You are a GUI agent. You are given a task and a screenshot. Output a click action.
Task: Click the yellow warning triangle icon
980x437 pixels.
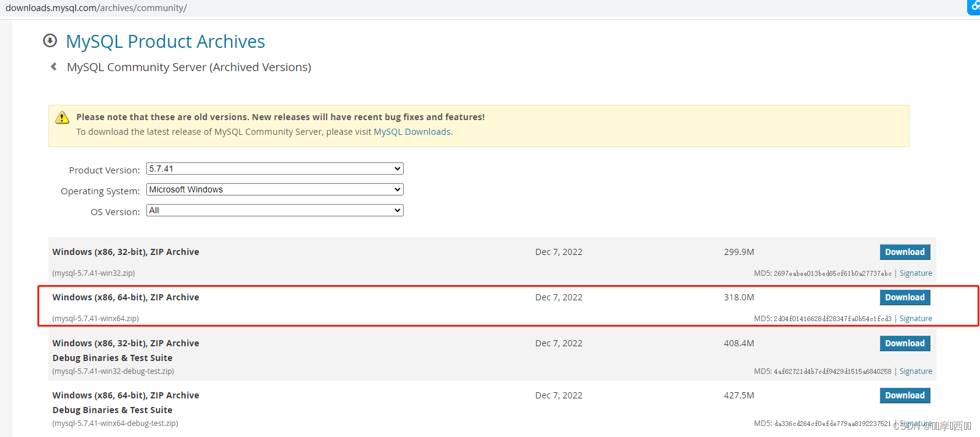(x=62, y=118)
